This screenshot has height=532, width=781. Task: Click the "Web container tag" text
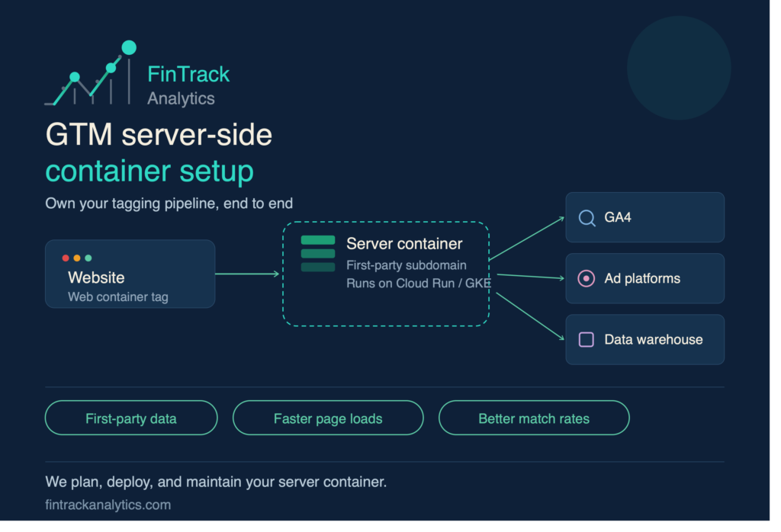(118, 297)
